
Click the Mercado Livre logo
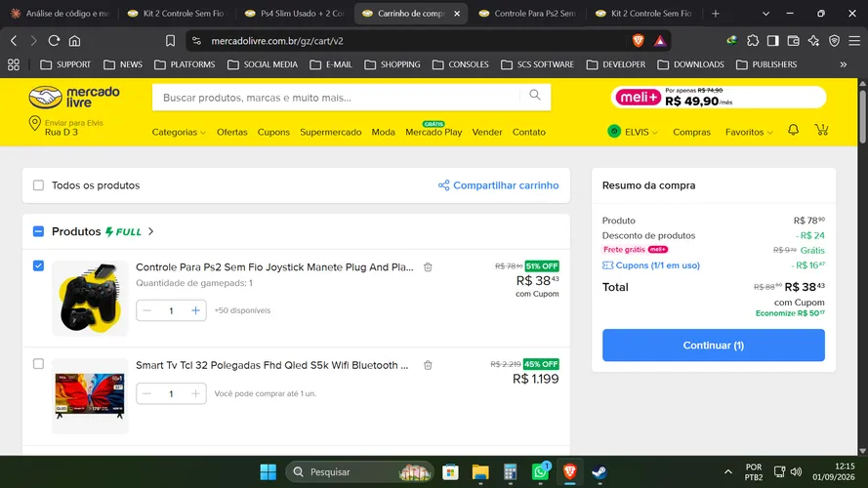(x=74, y=97)
